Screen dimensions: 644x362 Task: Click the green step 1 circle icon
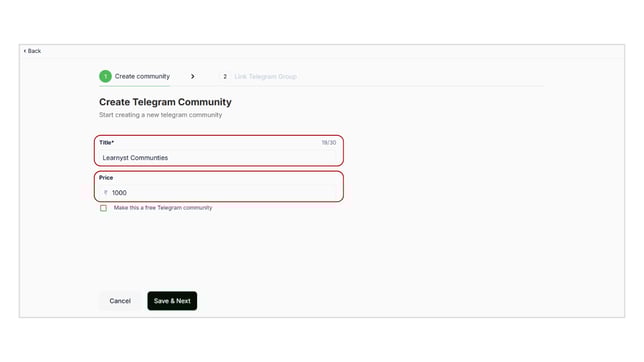(105, 76)
